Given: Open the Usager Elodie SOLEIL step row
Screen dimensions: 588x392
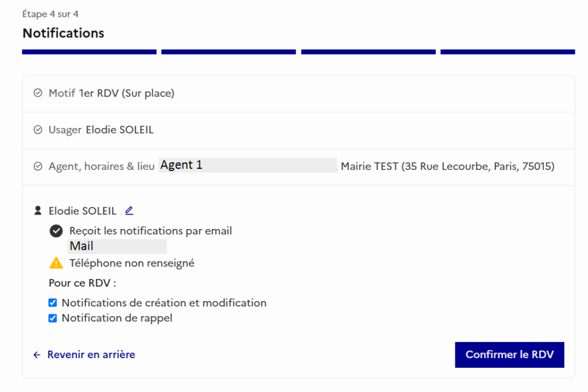Looking at the screenshot, I should click(299, 130).
